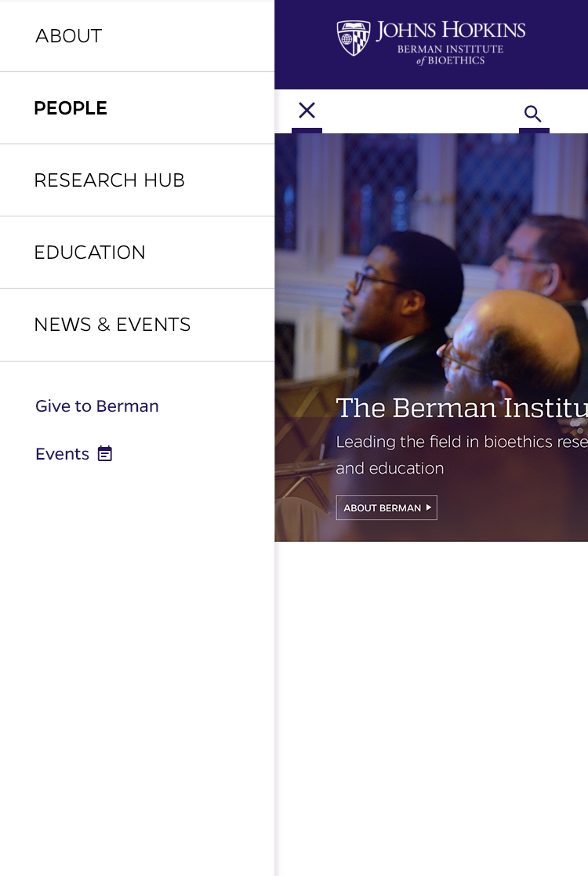Click the bioethics tagline under the hero heading
588x876 pixels.
click(x=461, y=455)
